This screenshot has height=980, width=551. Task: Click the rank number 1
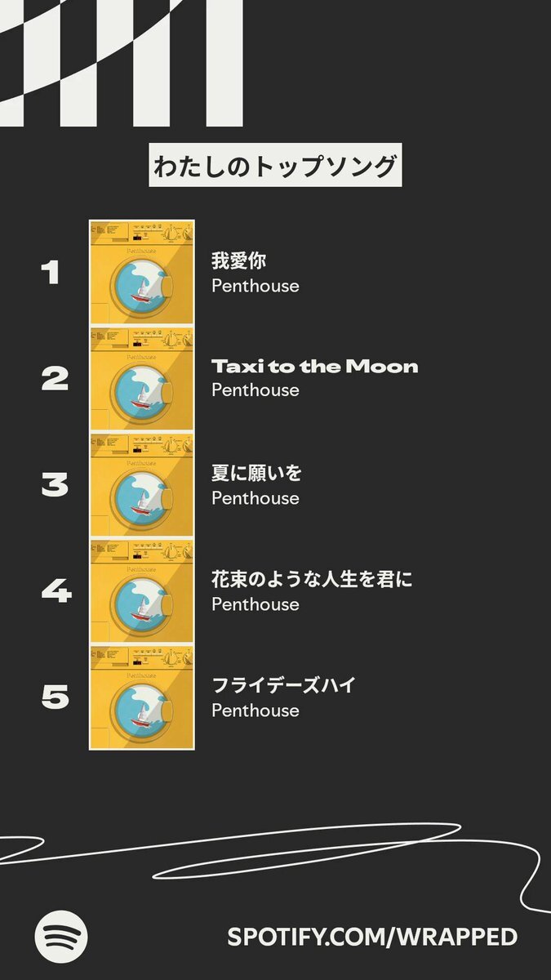[x=51, y=273]
